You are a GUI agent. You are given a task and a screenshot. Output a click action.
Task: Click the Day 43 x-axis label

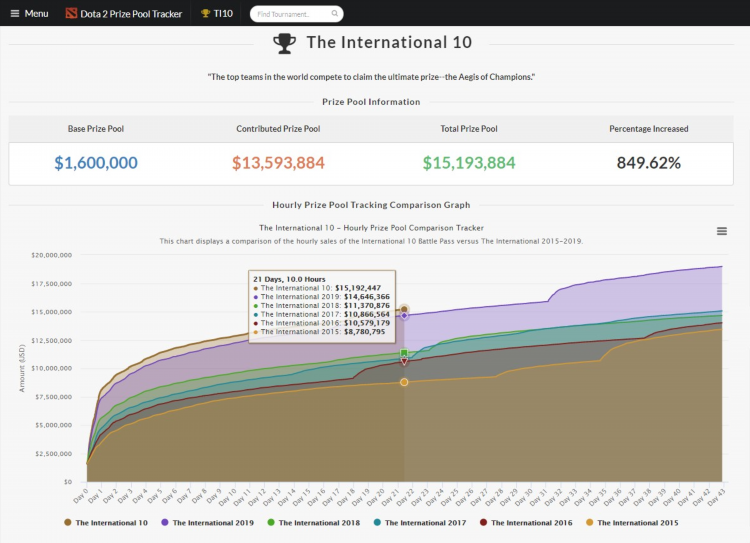(x=717, y=497)
